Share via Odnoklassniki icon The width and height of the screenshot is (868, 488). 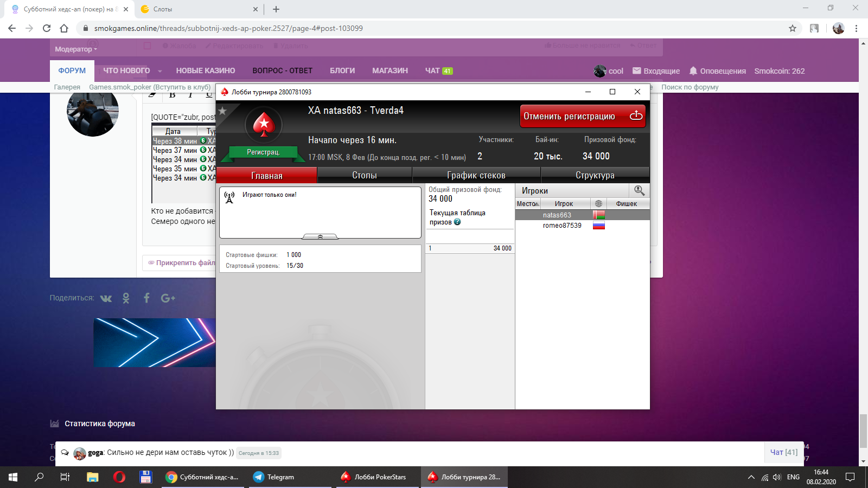(x=126, y=298)
